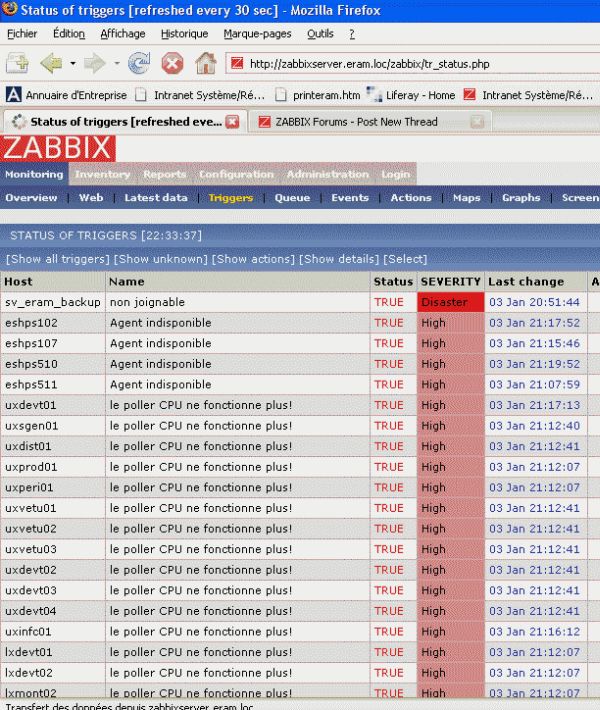Open the ? help menu
The width and height of the screenshot is (600, 710).
(x=352, y=34)
